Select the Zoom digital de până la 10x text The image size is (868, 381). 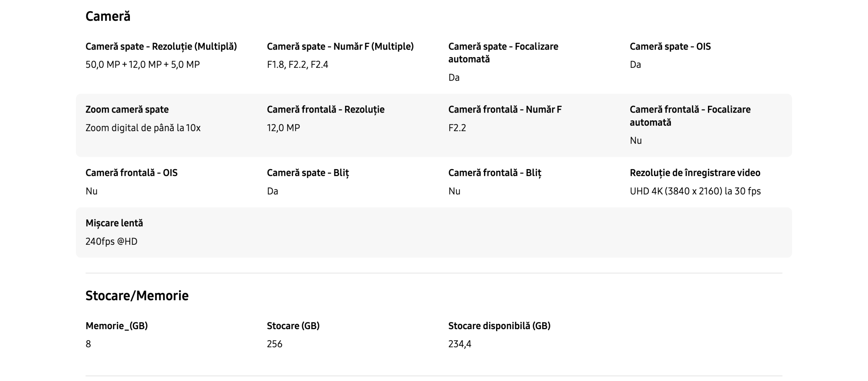click(x=143, y=128)
